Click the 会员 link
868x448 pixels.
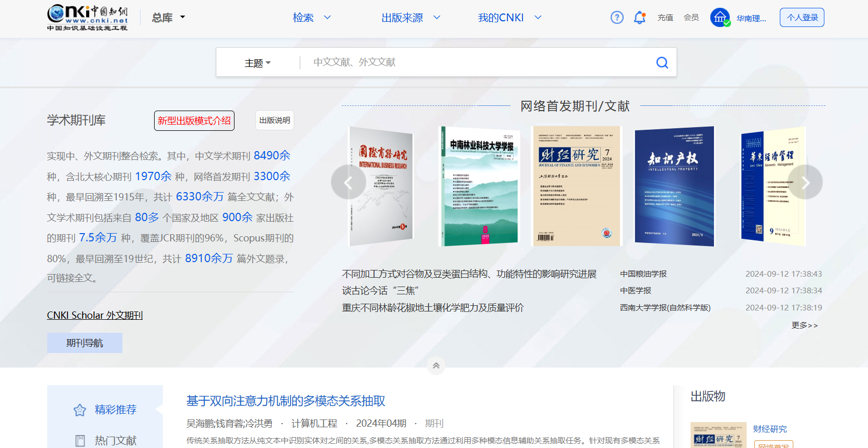click(x=691, y=18)
